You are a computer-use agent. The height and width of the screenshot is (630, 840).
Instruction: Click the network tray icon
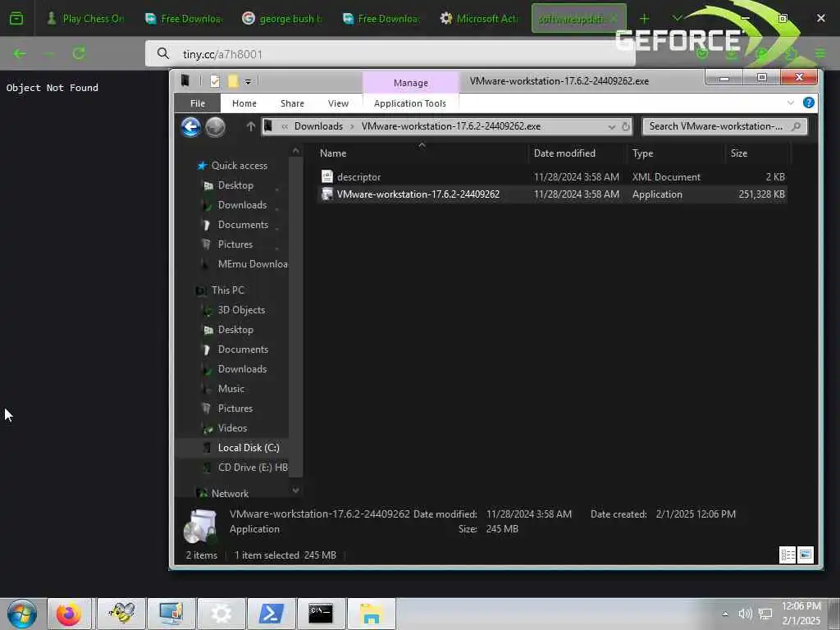tap(765, 614)
